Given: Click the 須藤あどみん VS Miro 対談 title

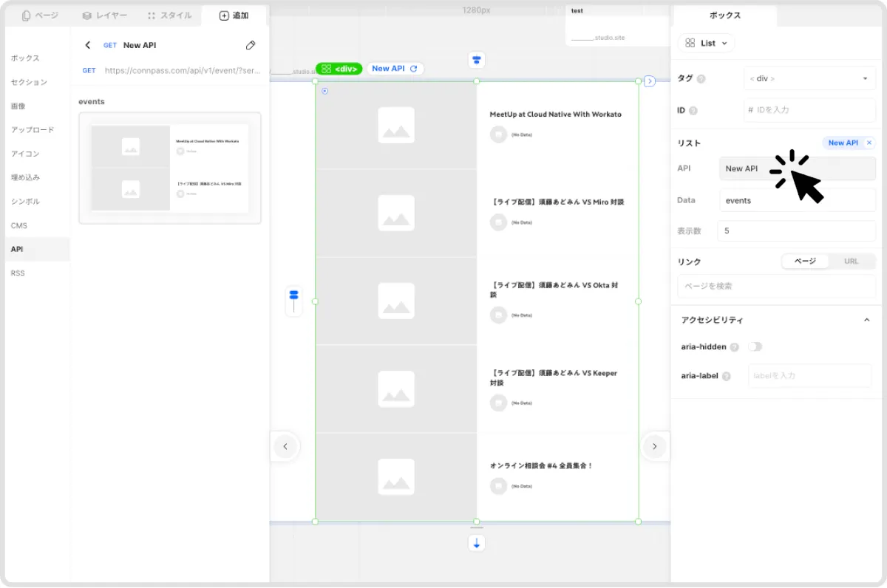Looking at the screenshot, I should click(557, 202).
